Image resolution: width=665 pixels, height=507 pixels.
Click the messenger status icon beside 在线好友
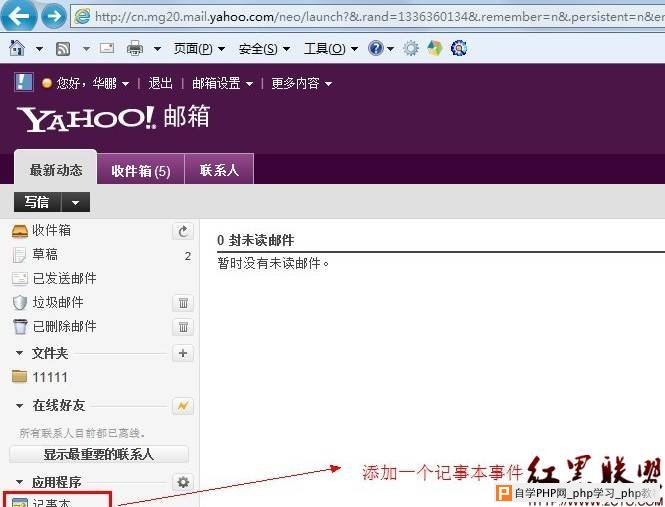click(x=183, y=406)
